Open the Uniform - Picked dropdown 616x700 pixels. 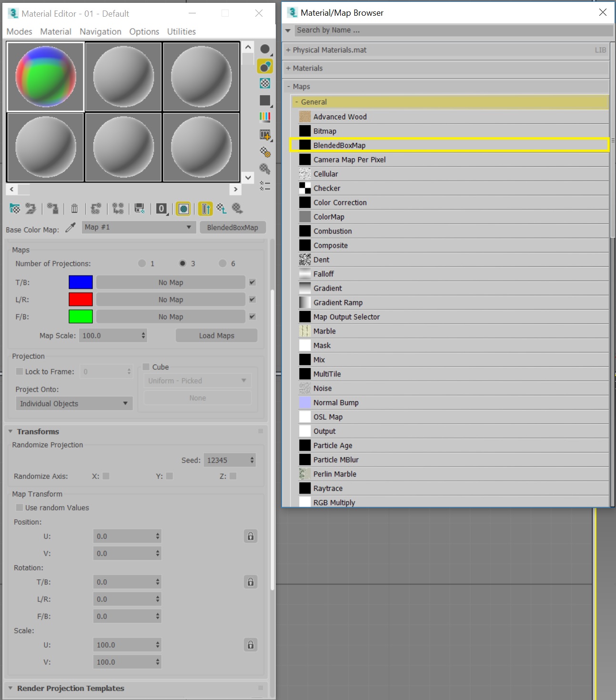point(197,380)
